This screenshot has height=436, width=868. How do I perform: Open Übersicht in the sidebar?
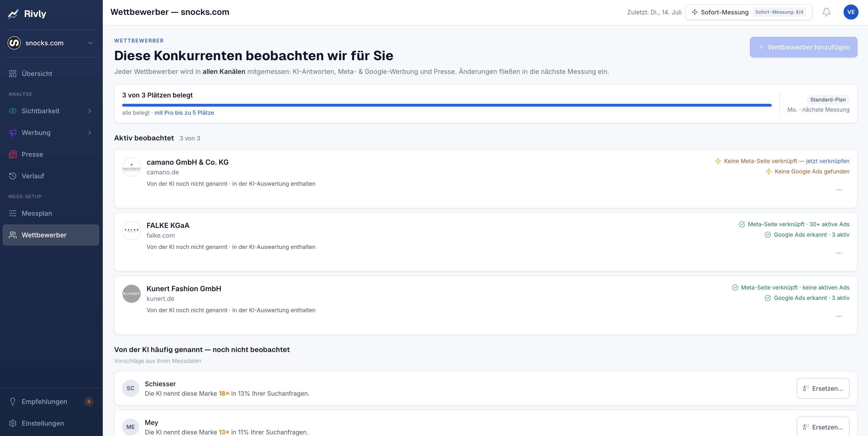[51, 74]
